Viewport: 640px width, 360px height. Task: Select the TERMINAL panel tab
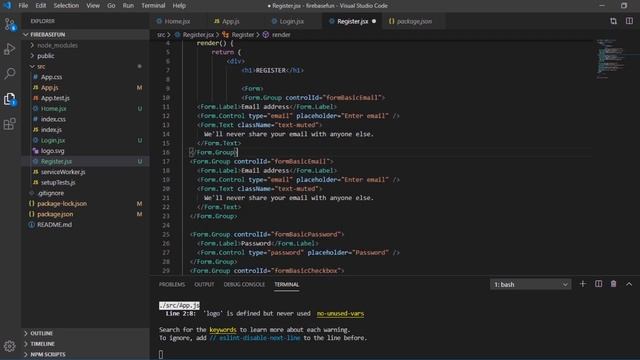287,284
